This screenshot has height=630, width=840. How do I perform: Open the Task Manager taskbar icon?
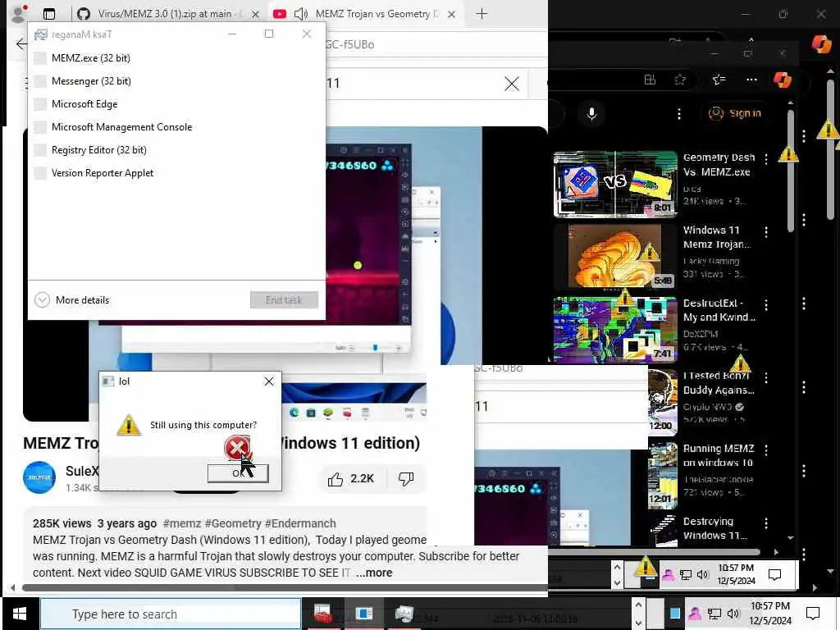[x=404, y=614]
